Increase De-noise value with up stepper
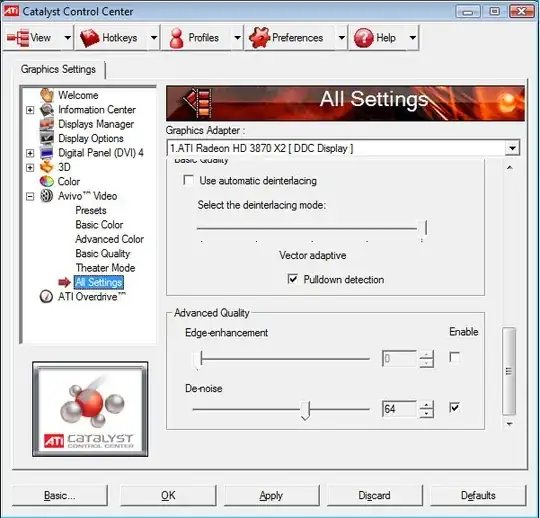 click(x=427, y=405)
